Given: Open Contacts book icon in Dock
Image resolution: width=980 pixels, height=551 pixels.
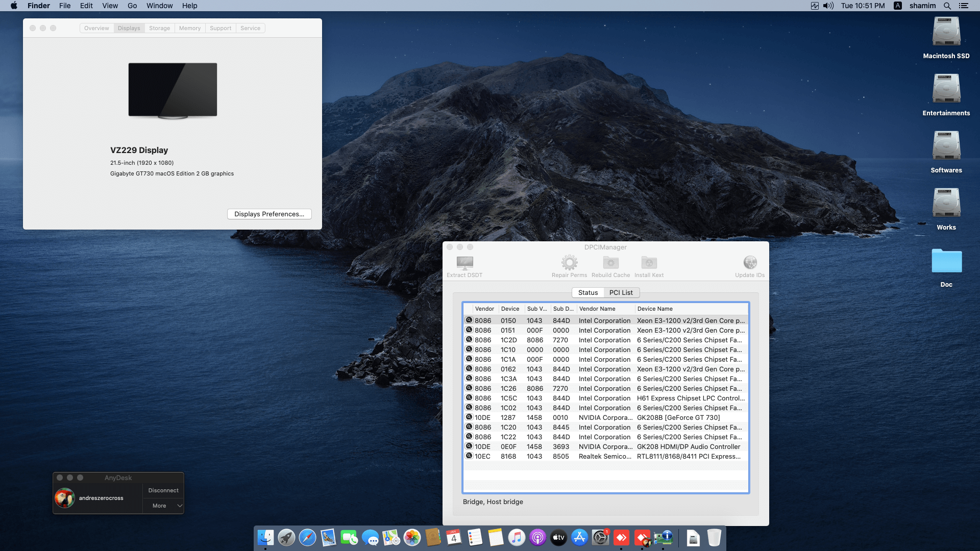Looking at the screenshot, I should pos(433,537).
